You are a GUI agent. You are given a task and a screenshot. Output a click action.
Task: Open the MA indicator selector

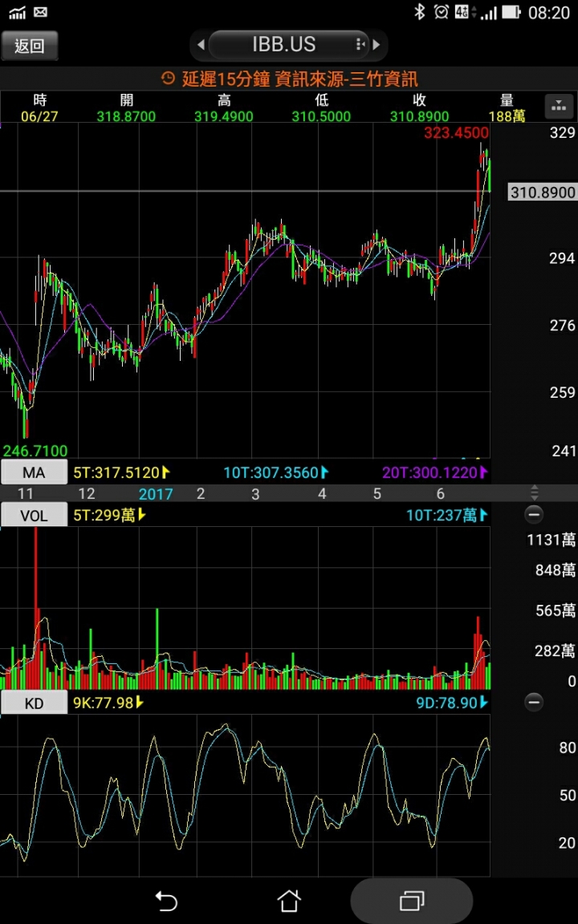(x=34, y=472)
